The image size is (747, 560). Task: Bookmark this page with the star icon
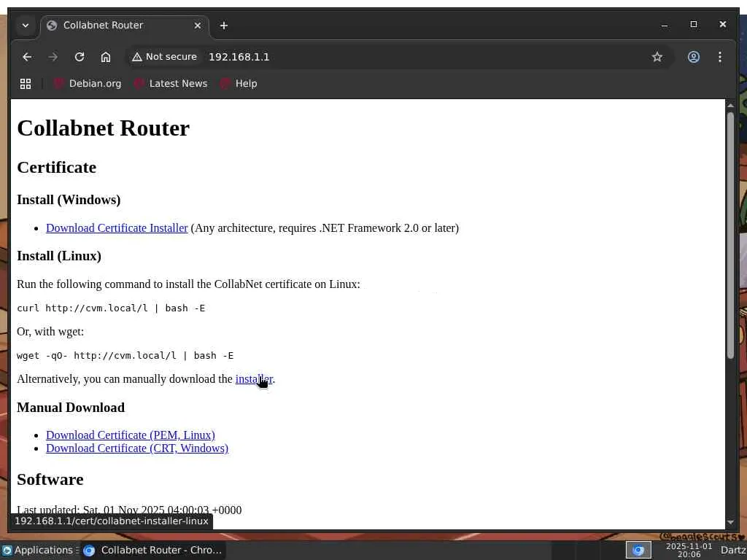click(657, 57)
